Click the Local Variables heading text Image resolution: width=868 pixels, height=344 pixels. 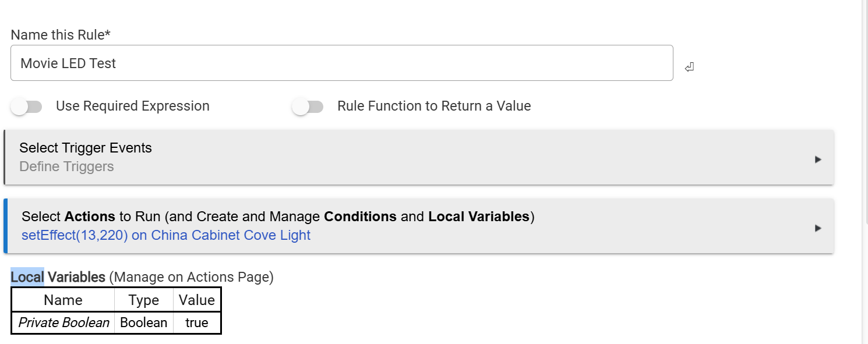(x=58, y=277)
